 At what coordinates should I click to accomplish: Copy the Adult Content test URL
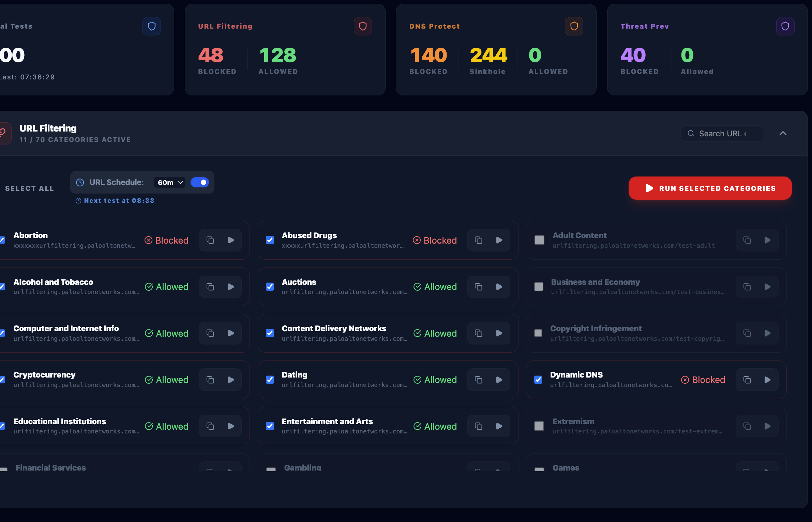747,240
